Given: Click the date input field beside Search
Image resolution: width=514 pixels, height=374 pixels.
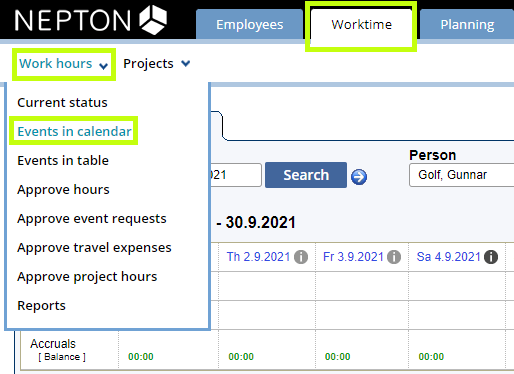Looking at the screenshot, I should [236, 175].
